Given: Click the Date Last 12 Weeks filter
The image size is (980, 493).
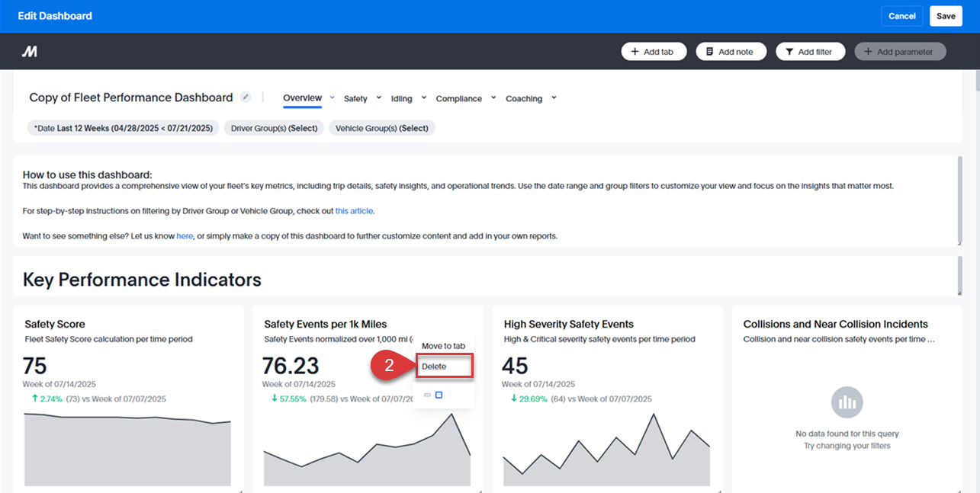Looking at the screenshot, I should point(123,128).
